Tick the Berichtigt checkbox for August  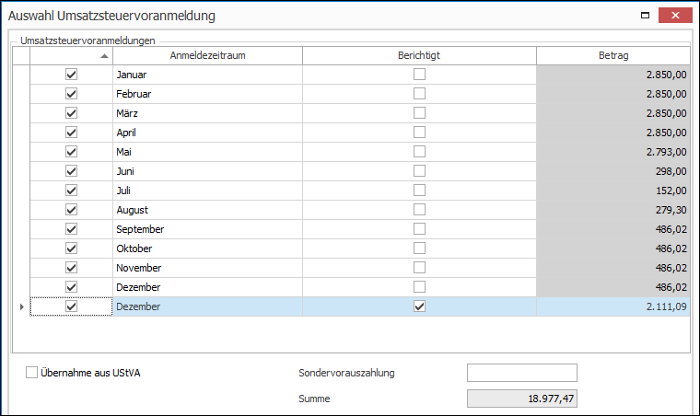(419, 210)
